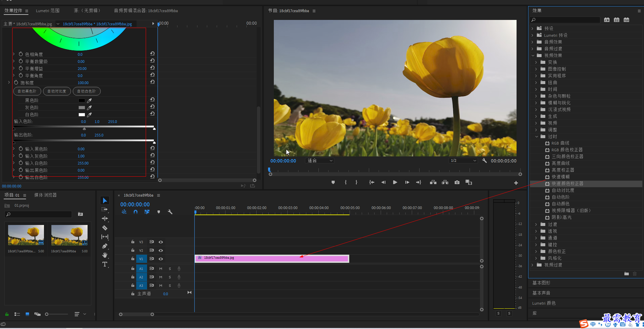
Task: Expand the 模糊与锐化 folder
Action: click(x=536, y=103)
